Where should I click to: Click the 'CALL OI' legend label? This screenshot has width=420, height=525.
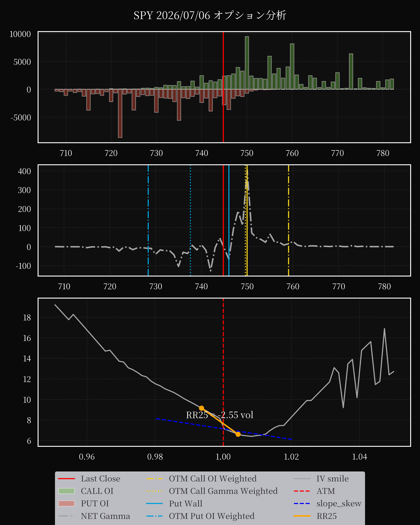(97, 491)
